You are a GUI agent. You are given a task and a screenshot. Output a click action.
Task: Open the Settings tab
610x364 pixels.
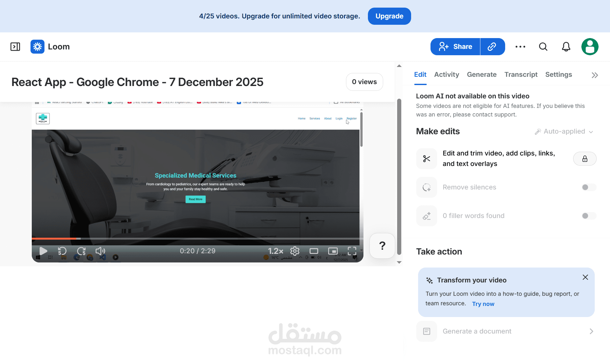[x=559, y=75]
